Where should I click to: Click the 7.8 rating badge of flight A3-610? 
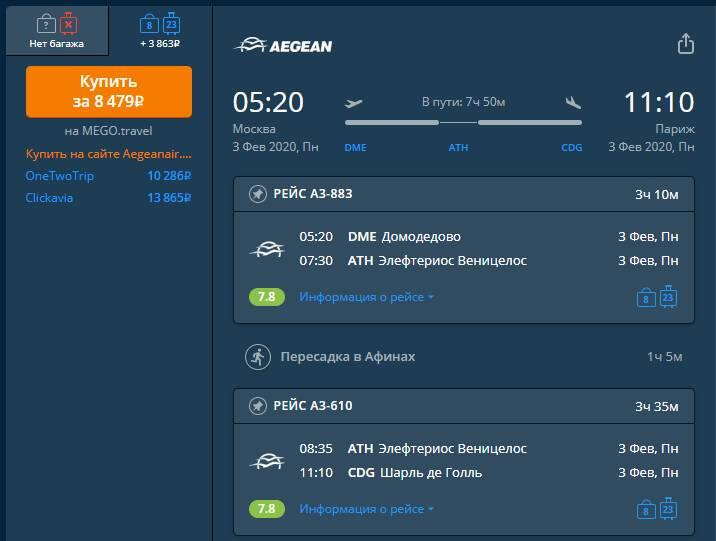tap(267, 509)
